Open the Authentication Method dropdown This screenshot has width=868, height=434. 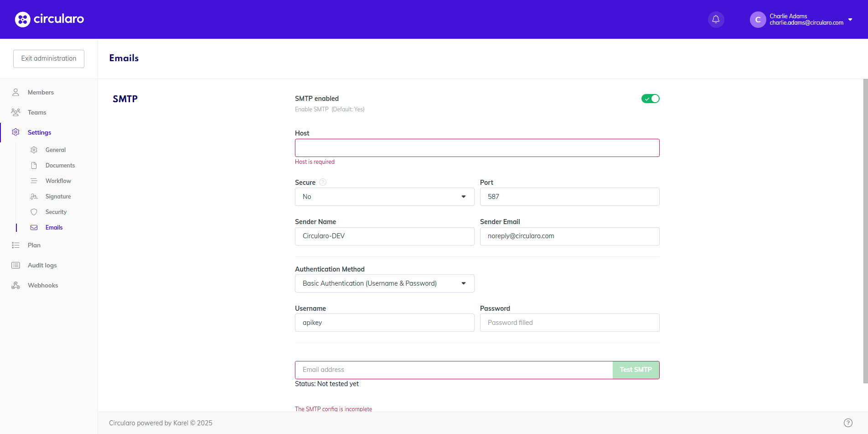(x=384, y=283)
